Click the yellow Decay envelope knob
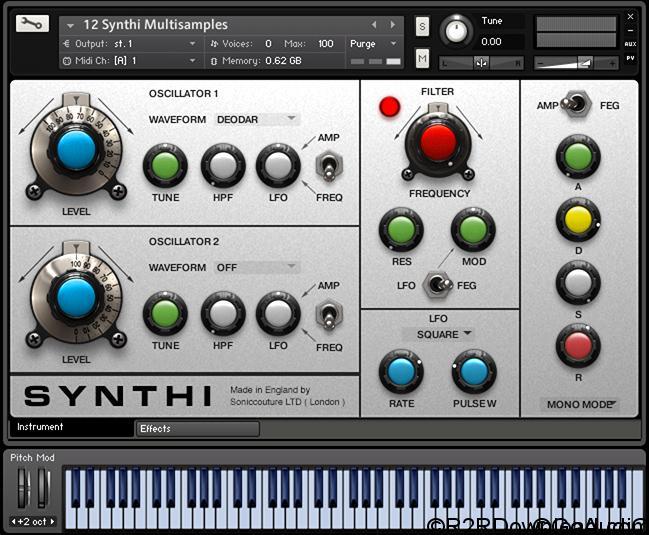 pos(577,219)
